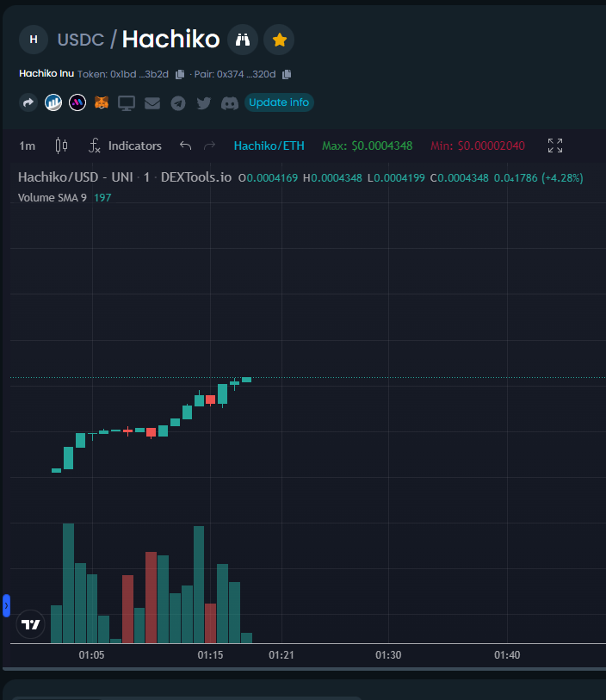Click the 01:21 time axis label
606x700 pixels.
(x=281, y=655)
